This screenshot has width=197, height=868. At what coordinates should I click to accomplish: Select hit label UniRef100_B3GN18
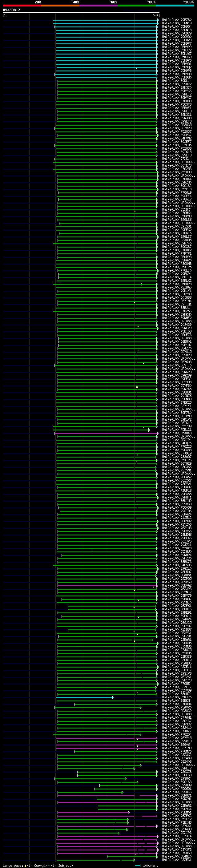(177, 30)
